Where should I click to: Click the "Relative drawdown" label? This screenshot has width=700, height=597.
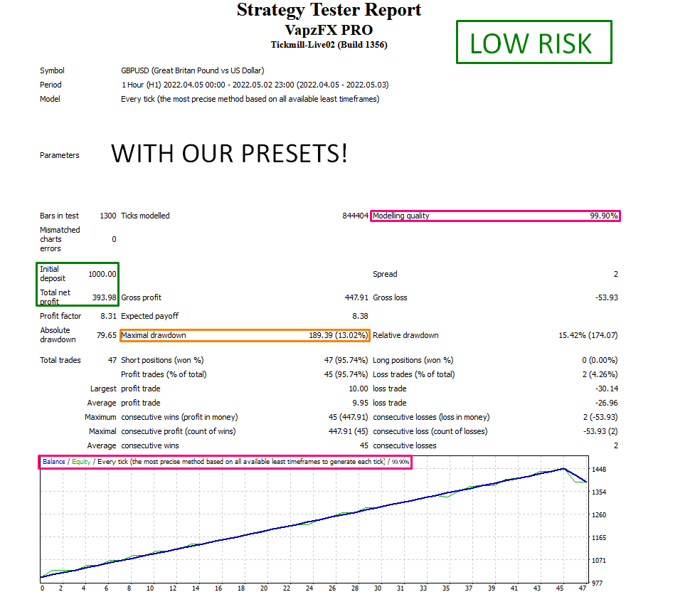[405, 335]
